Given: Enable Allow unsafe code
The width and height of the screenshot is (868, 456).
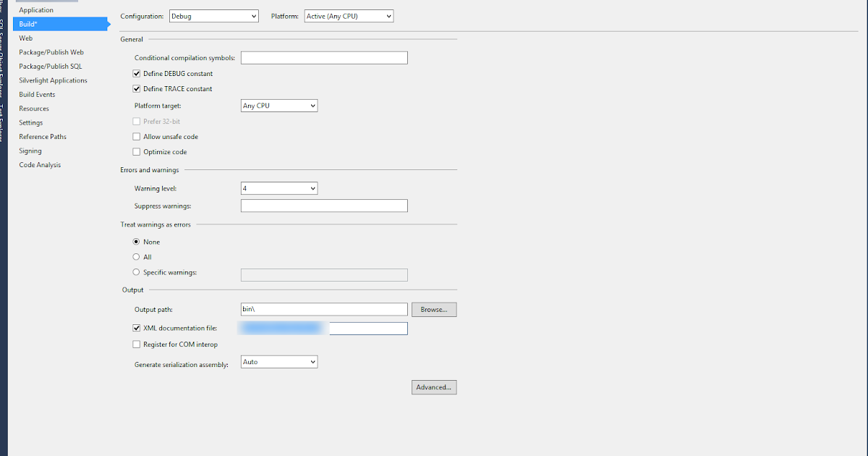Looking at the screenshot, I should pos(136,136).
